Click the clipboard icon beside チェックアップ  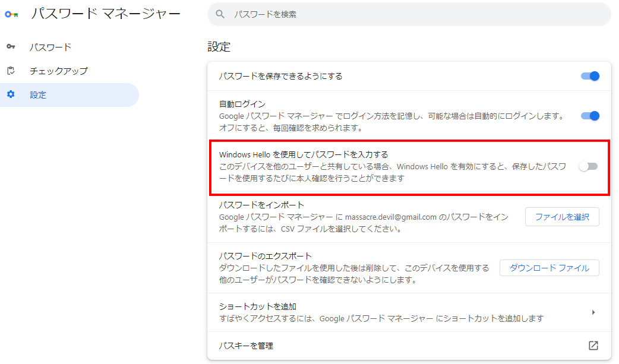(11, 71)
